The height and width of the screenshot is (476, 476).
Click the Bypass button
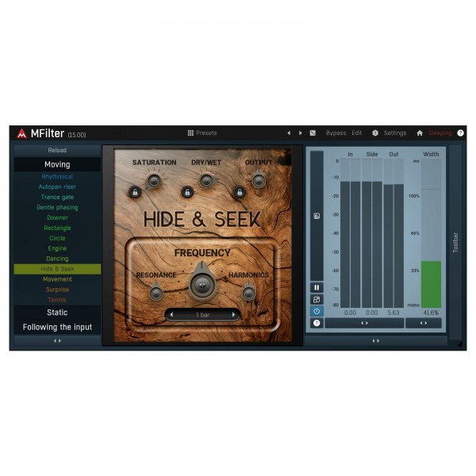tap(336, 133)
